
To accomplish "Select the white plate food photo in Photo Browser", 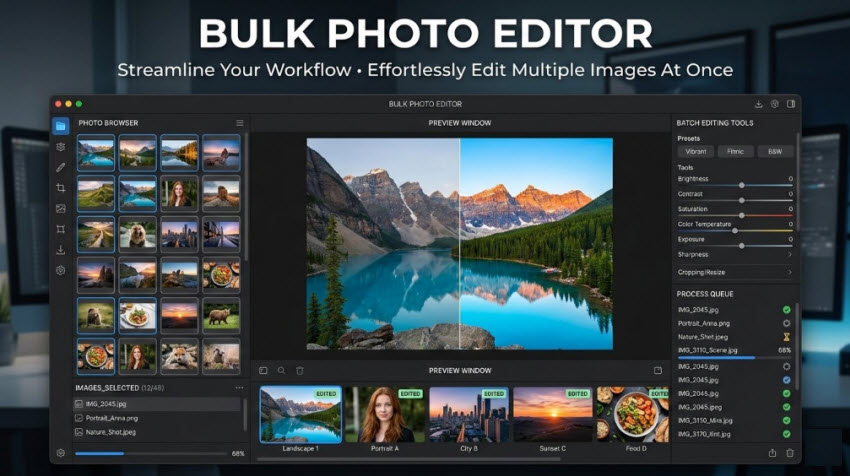I will click(138, 316).
